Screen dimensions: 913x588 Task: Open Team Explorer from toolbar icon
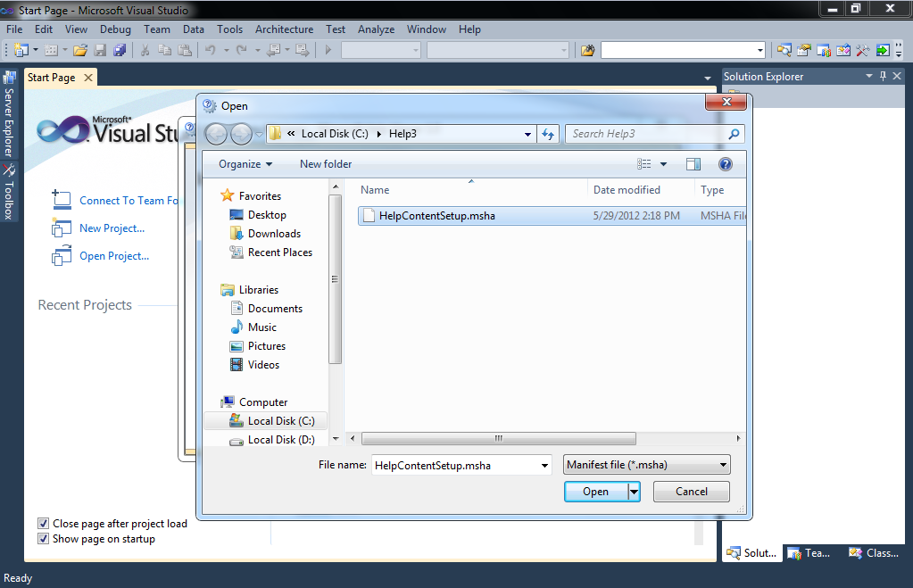[x=824, y=50]
